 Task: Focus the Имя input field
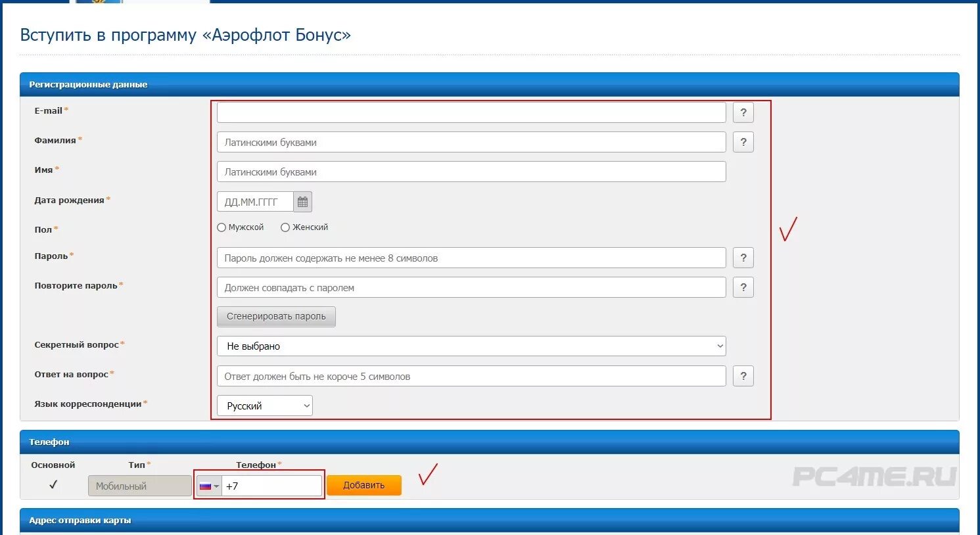pyautogui.click(x=471, y=172)
